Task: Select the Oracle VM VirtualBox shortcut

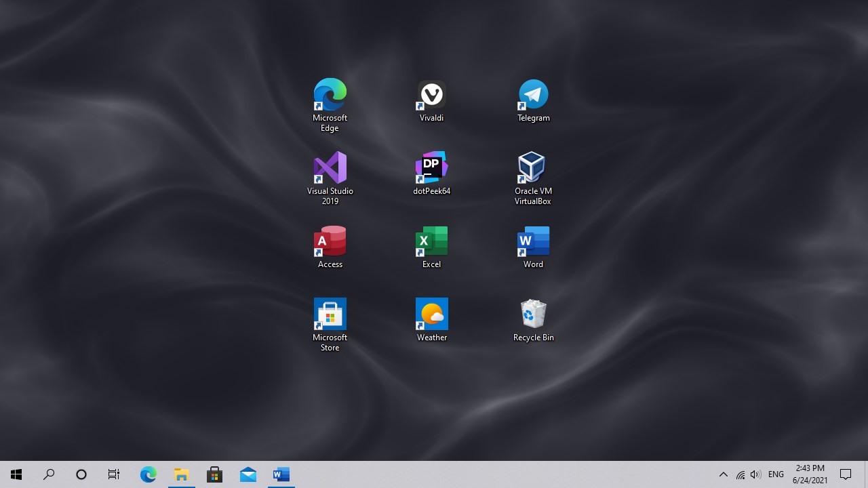Action: (533, 179)
